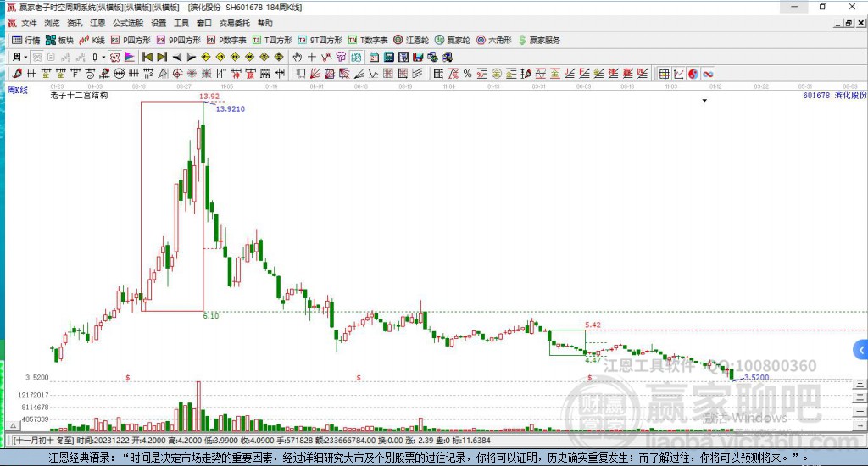Open the 0 value dropdown arrow
This screenshot has height=466, width=868.
pyautogui.click(x=103, y=57)
